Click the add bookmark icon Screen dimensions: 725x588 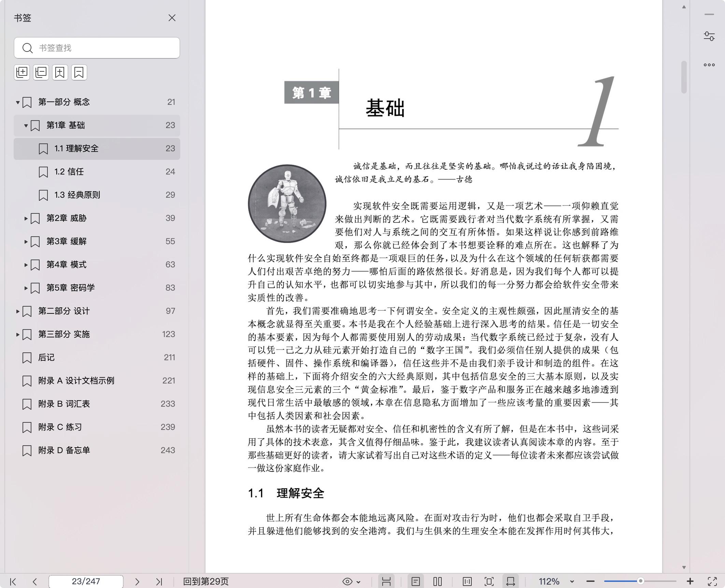60,72
